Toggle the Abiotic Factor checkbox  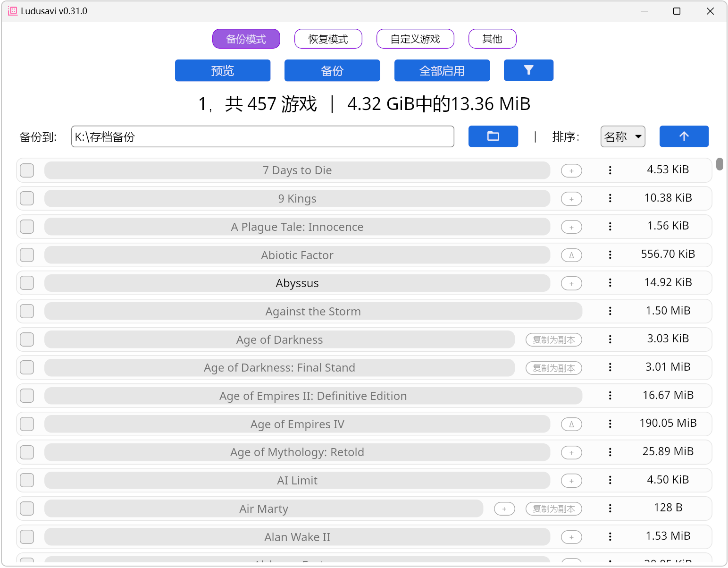(27, 255)
